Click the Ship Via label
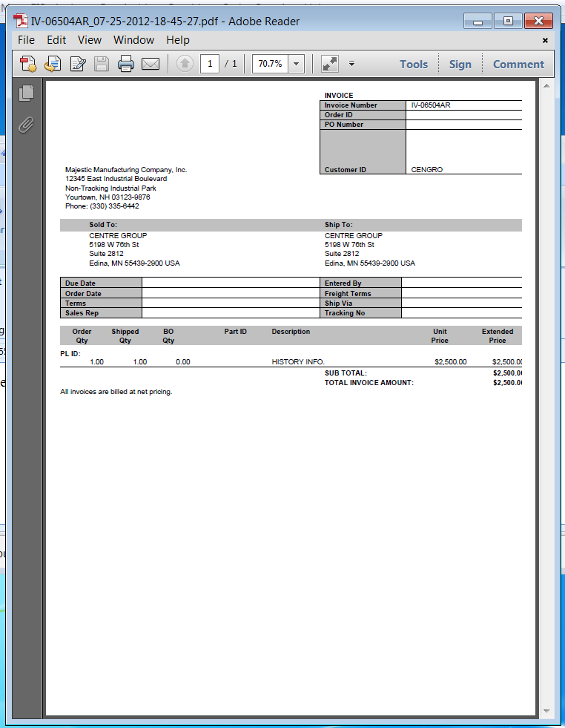Image resolution: width=565 pixels, height=728 pixels. tap(338, 304)
